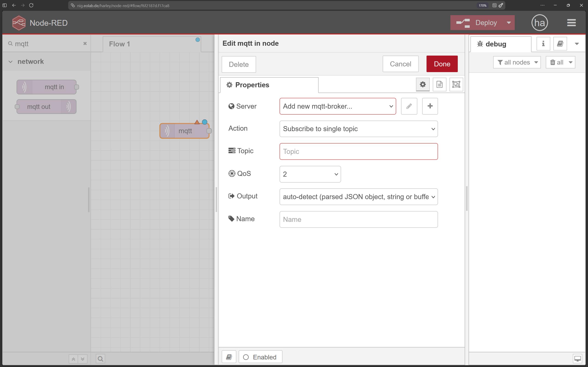Image resolution: width=588 pixels, height=367 pixels.
Task: Switch to the debug sidebar tab
Action: (501, 44)
